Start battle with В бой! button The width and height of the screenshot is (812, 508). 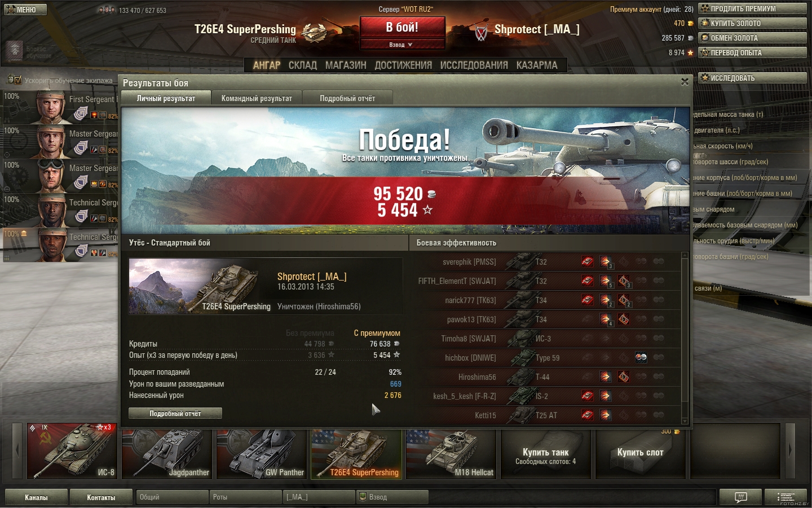(x=402, y=28)
